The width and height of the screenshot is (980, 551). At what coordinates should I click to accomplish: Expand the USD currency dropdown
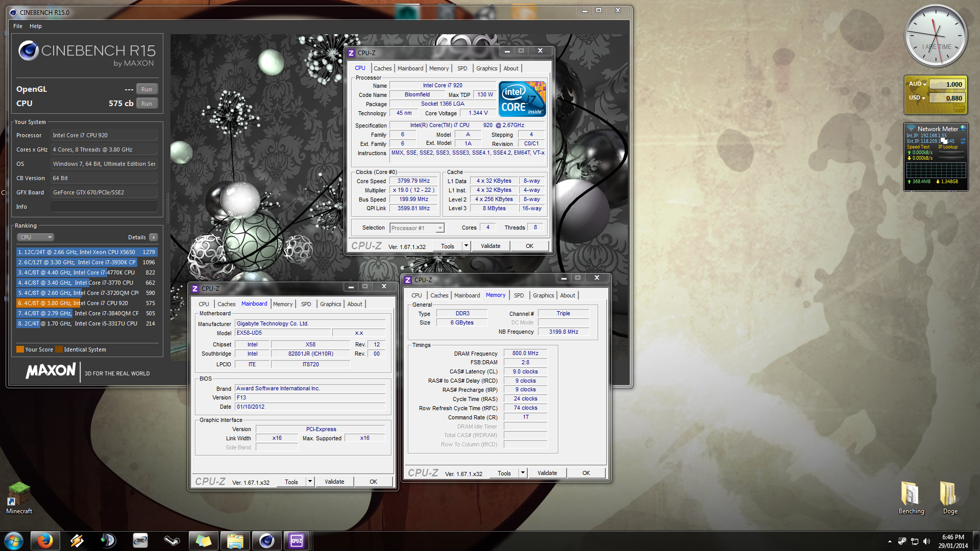(923, 98)
